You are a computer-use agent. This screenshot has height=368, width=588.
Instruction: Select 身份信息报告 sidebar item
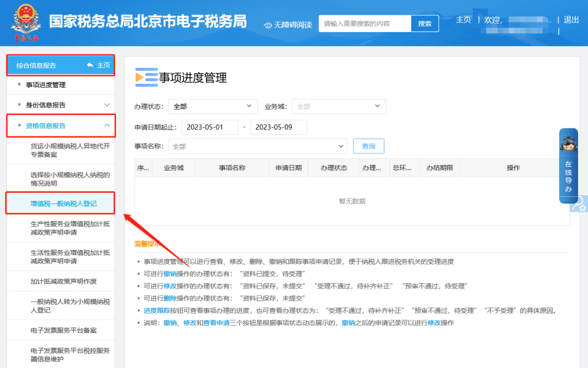[x=45, y=105]
